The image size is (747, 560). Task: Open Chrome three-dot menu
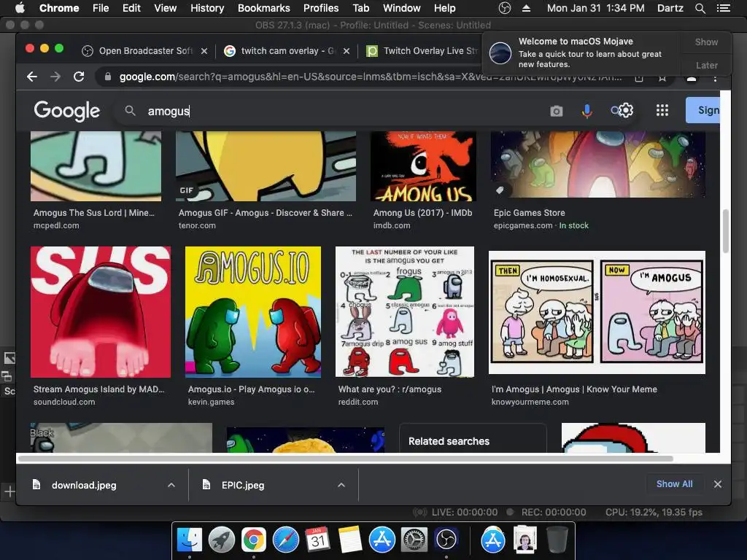715,77
